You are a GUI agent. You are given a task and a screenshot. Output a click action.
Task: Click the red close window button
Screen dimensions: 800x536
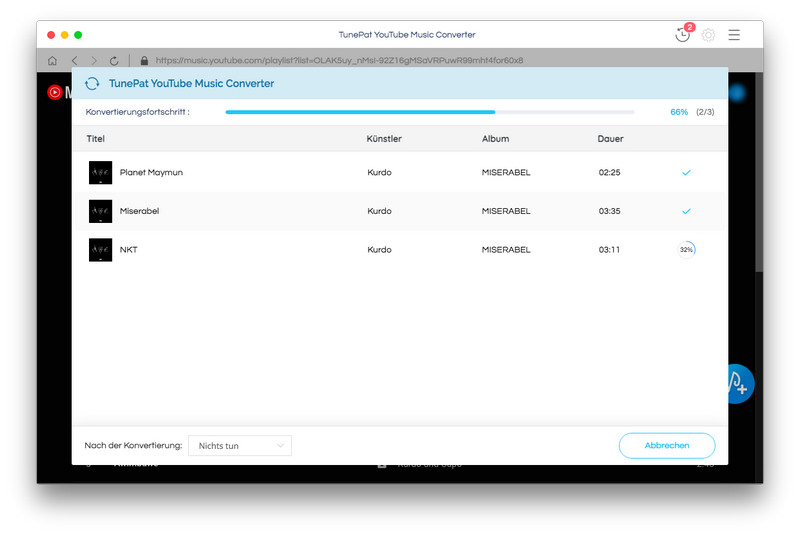pos(51,35)
